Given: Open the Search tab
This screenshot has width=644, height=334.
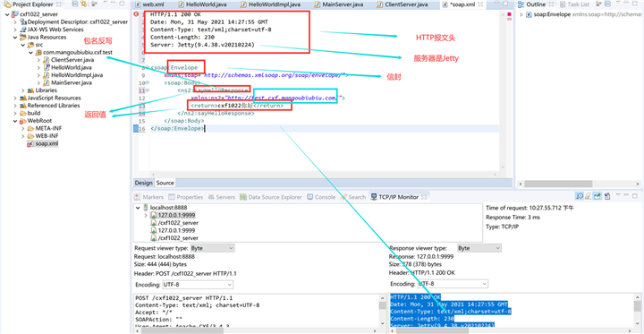Looking at the screenshot, I should [353, 197].
